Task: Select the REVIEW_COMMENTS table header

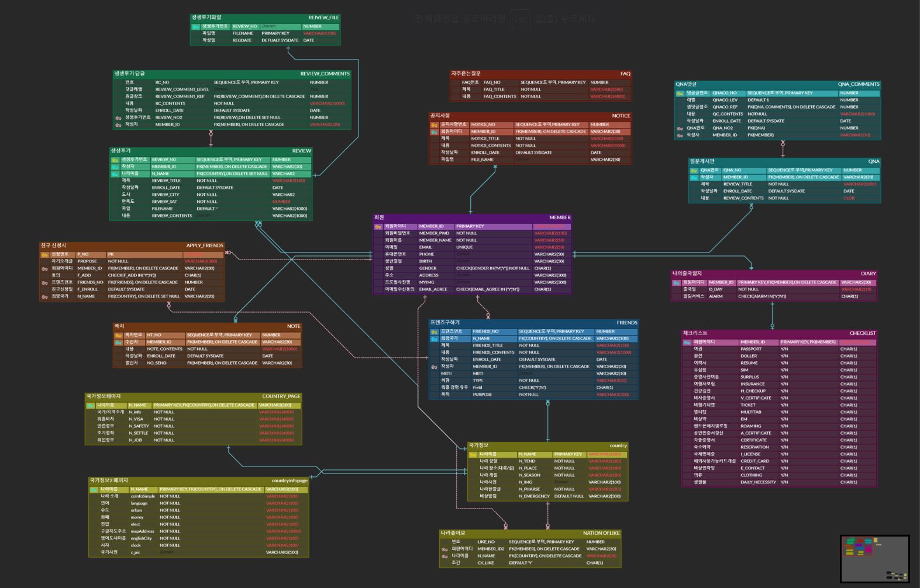Action: (232, 74)
